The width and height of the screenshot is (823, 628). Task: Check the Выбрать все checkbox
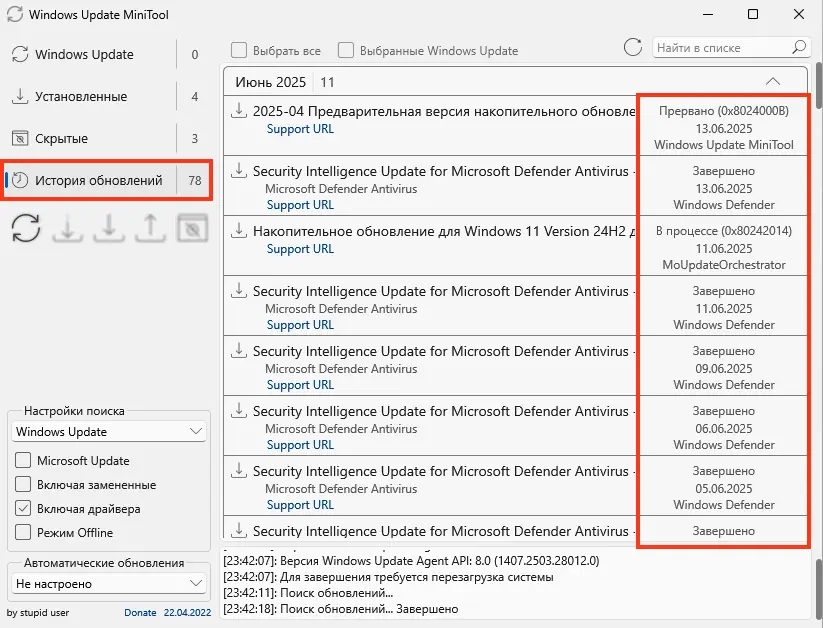tap(239, 50)
